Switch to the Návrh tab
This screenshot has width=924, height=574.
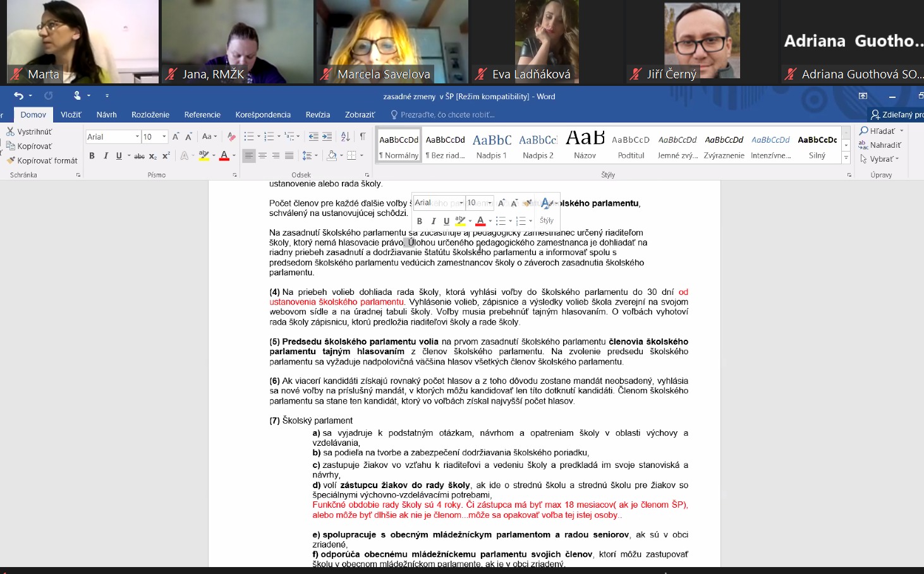(107, 114)
